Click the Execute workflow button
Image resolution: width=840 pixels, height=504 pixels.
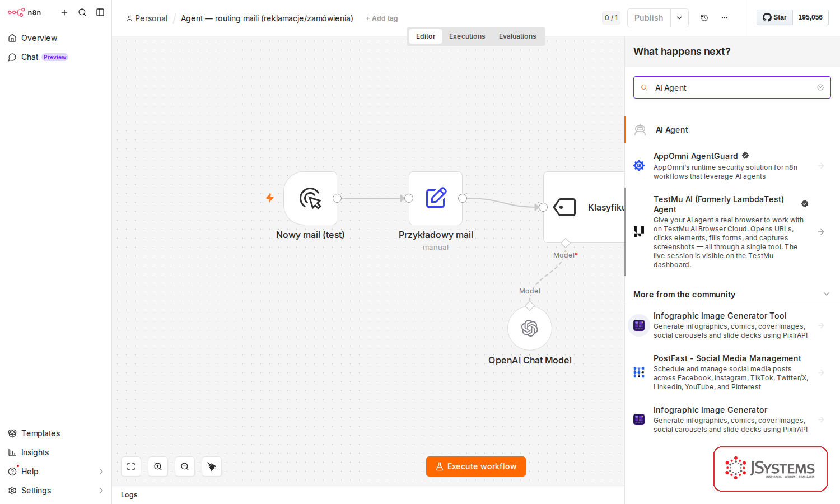click(476, 466)
